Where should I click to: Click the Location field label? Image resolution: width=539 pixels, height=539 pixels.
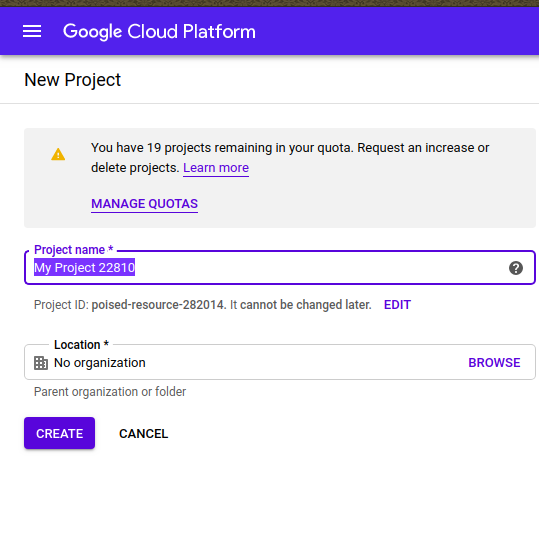[81, 345]
